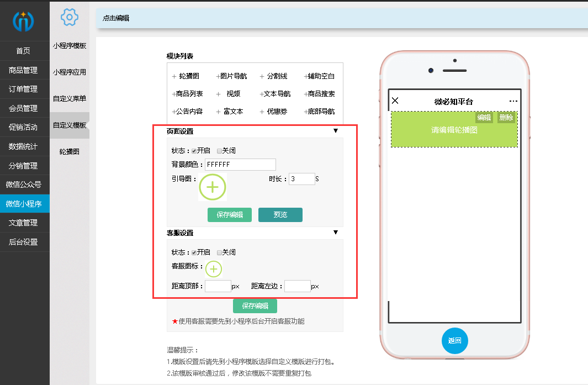This screenshot has height=385, width=588.
Task: Add the 视频 module
Action: tap(229, 94)
